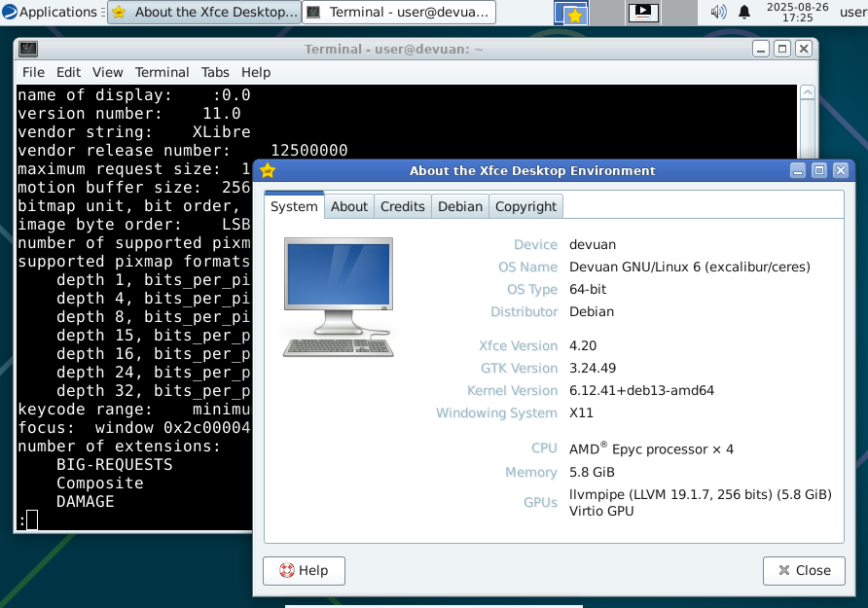Click the Memory value '5.8 GiB'
868x608 pixels.
[x=592, y=472]
